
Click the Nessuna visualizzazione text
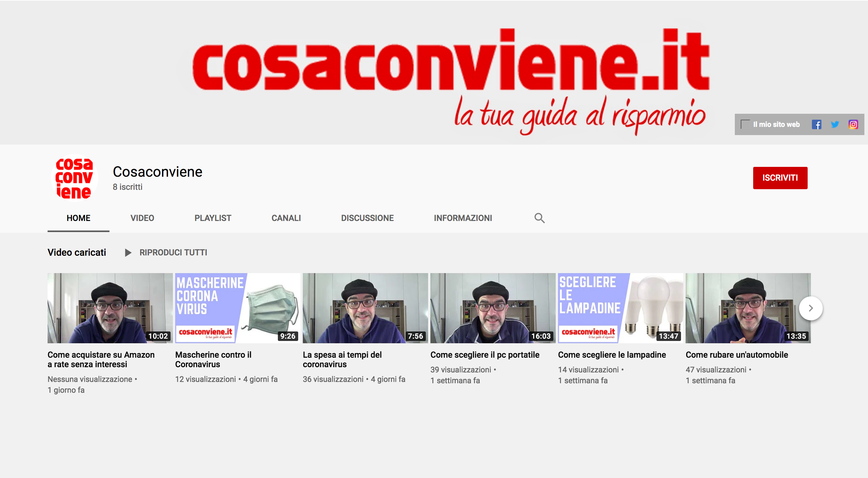click(90, 379)
